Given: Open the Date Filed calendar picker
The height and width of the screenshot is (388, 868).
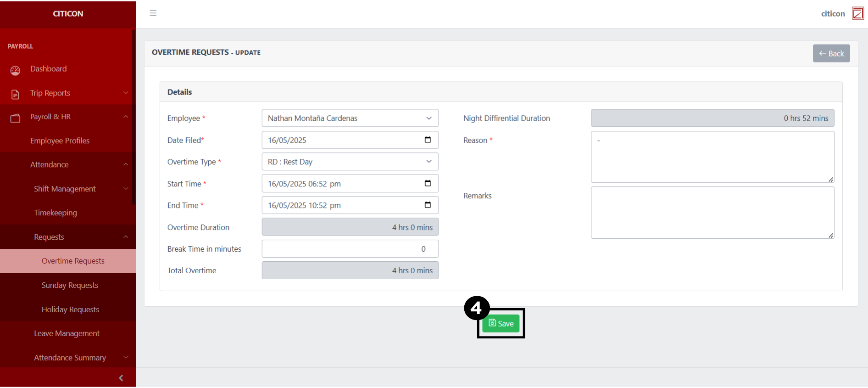Looking at the screenshot, I should (x=428, y=140).
